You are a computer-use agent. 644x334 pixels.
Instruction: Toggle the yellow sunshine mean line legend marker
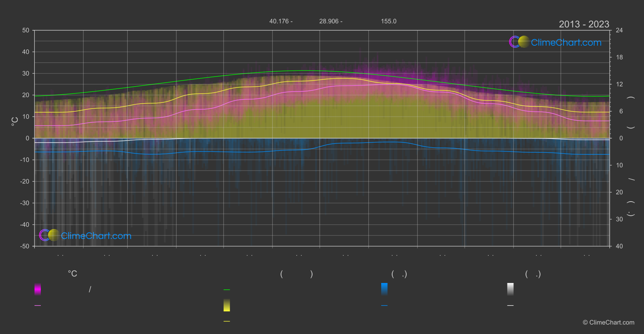[x=227, y=321]
